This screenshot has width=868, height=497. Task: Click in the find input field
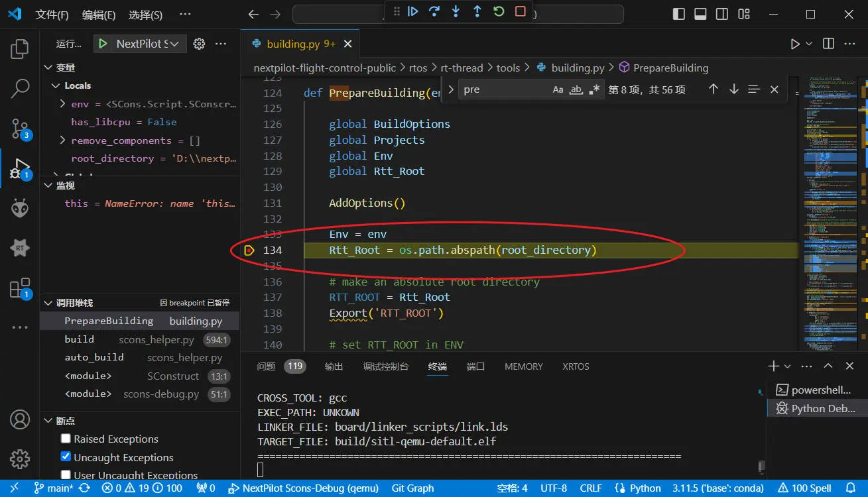click(x=504, y=89)
